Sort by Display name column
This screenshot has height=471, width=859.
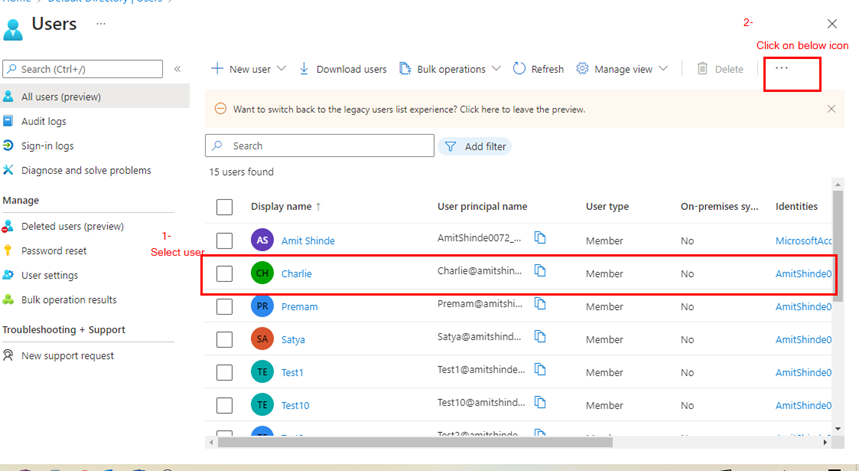[x=285, y=206]
